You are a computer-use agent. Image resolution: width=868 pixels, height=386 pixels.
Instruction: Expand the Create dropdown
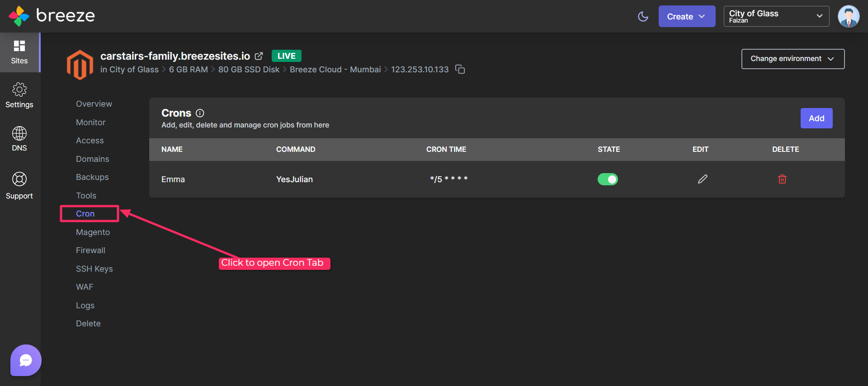pos(687,16)
